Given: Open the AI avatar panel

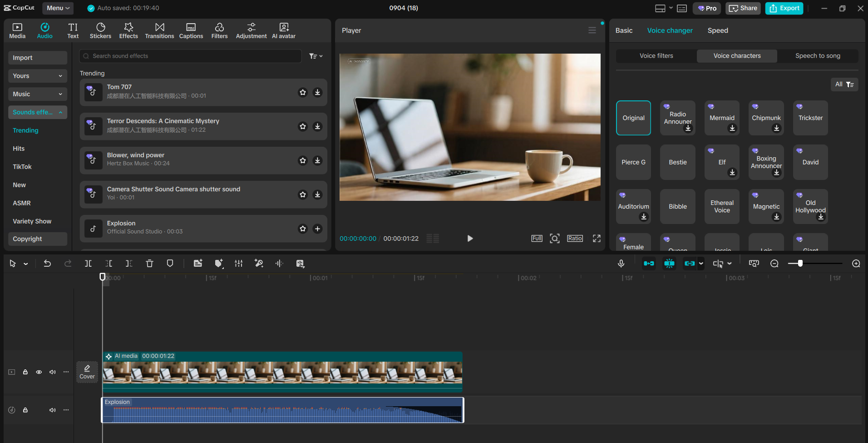Looking at the screenshot, I should pos(283,30).
